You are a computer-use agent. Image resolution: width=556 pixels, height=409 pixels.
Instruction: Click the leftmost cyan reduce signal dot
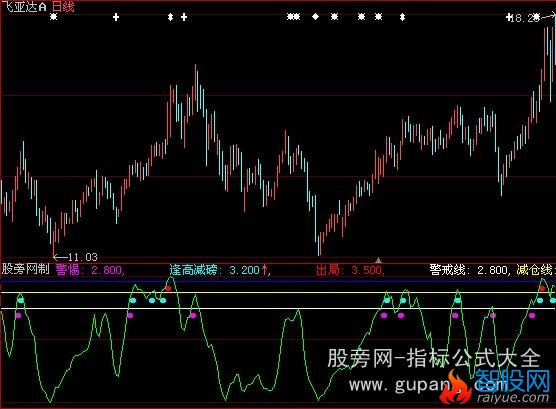(x=21, y=300)
